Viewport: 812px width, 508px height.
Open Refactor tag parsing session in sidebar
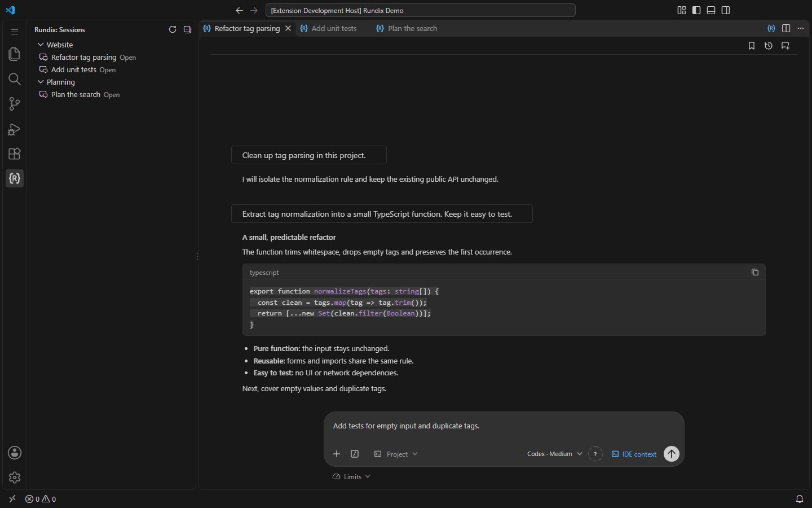tap(112, 57)
